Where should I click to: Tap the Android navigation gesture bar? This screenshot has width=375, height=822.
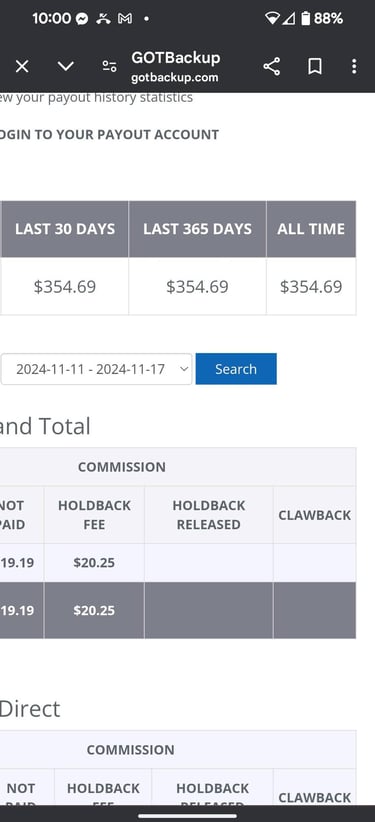[187, 815]
